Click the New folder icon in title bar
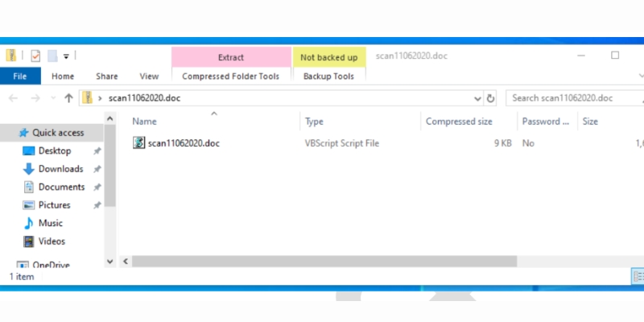The width and height of the screenshot is (644, 322). point(52,56)
